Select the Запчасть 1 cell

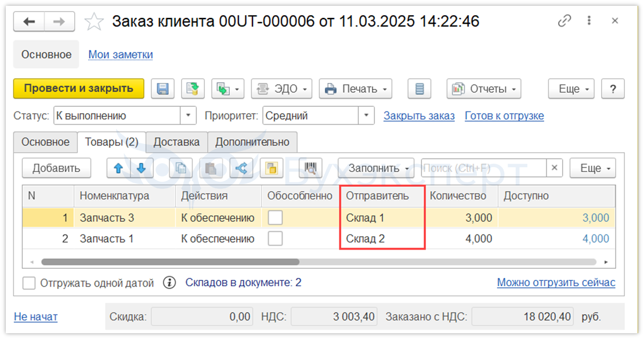click(x=124, y=239)
